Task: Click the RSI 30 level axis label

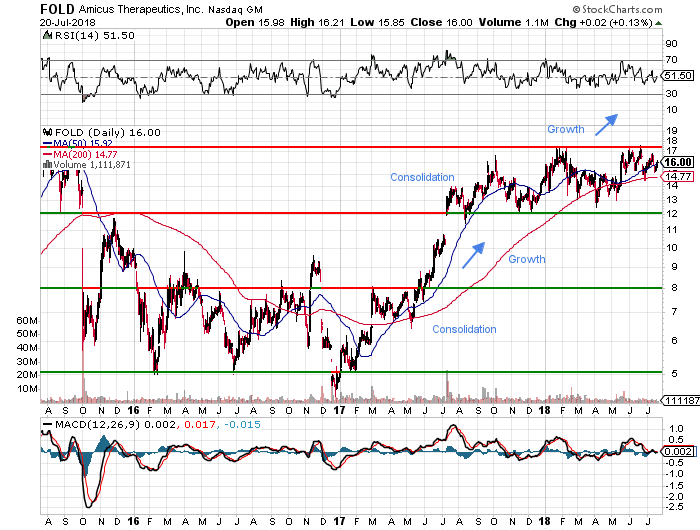Action: tap(671, 93)
